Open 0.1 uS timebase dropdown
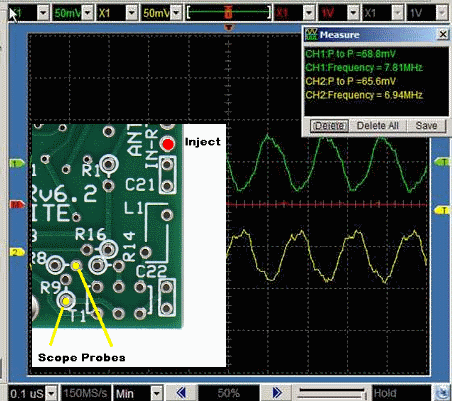This screenshot has height=401, width=452. (51, 393)
